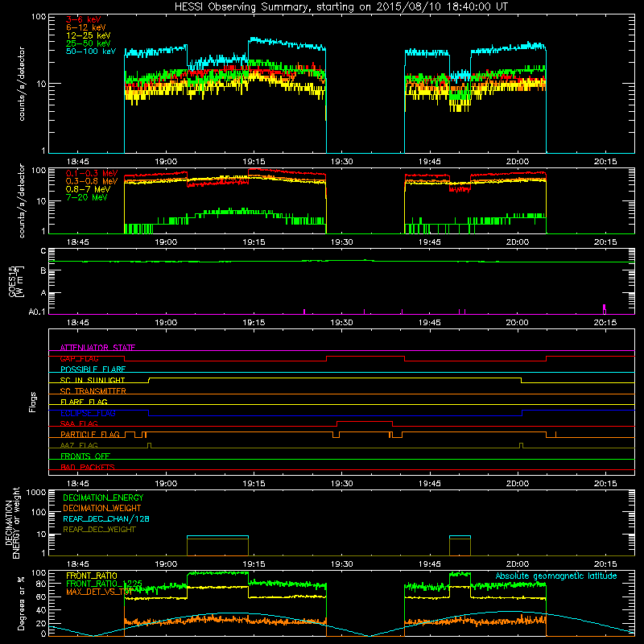
Task: Select the DECIMATION_ENERGY legend label
Action: [103, 497]
